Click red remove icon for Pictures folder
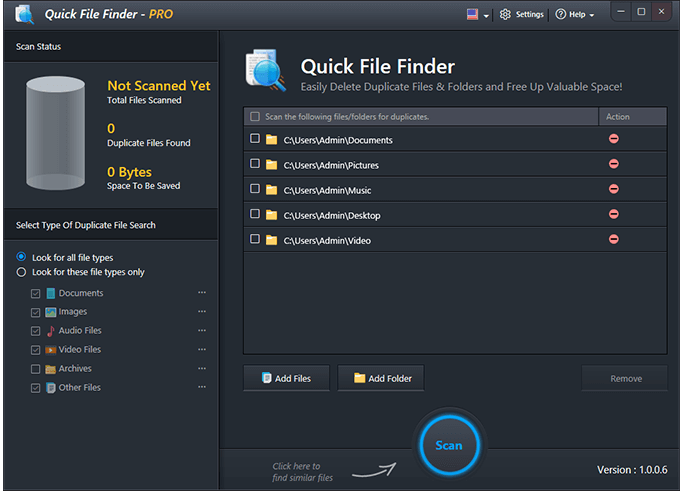 [x=613, y=164]
